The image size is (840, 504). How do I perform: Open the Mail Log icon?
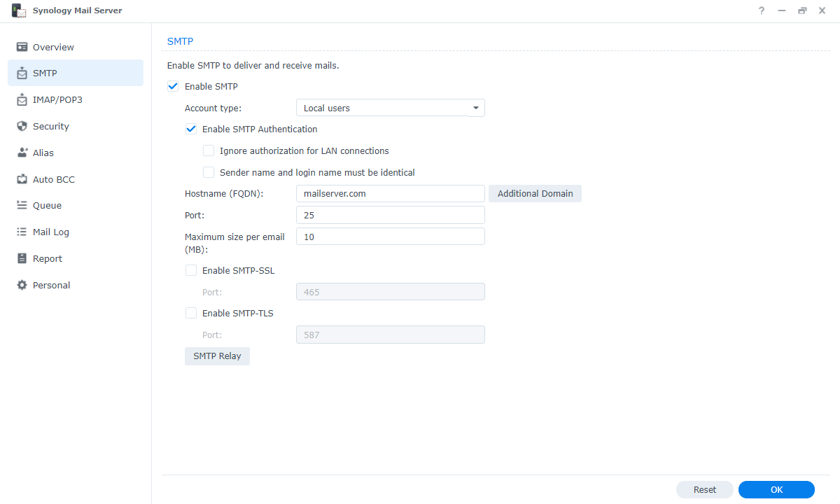pyautogui.click(x=22, y=232)
